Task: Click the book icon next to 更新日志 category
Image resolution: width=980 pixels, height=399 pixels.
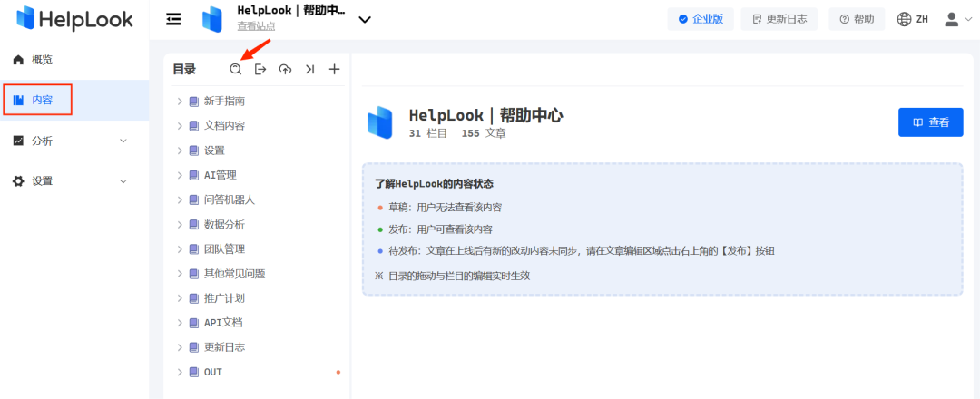Action: coord(194,347)
